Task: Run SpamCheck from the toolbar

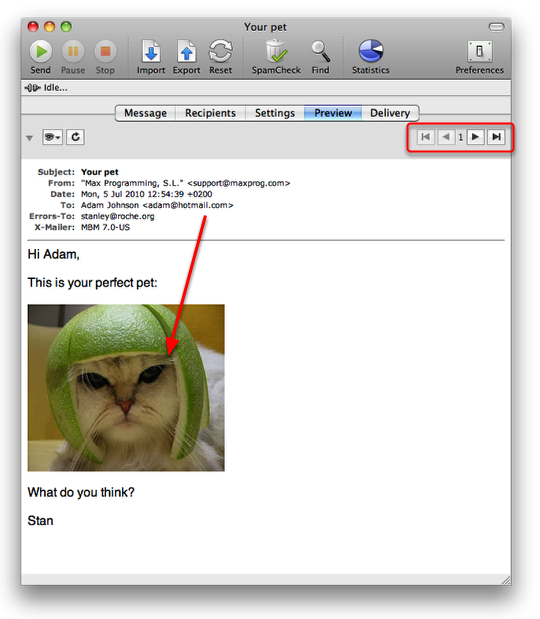Action: click(276, 51)
